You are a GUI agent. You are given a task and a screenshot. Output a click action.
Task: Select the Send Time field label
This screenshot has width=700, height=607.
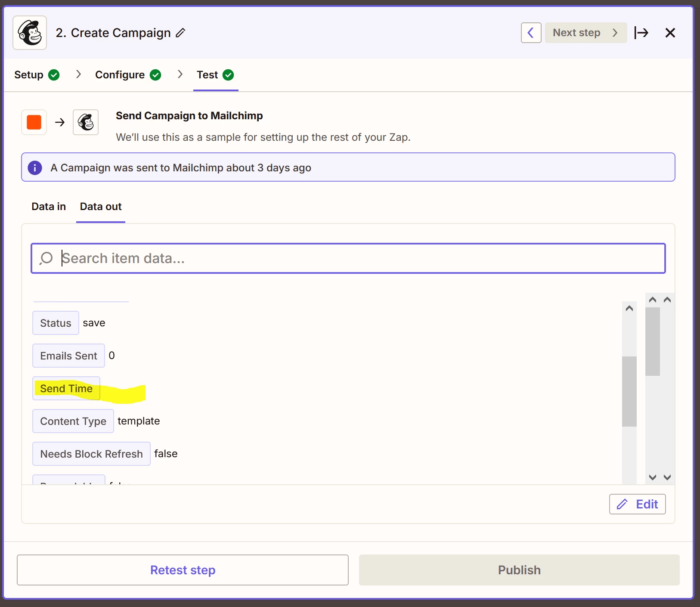click(66, 388)
